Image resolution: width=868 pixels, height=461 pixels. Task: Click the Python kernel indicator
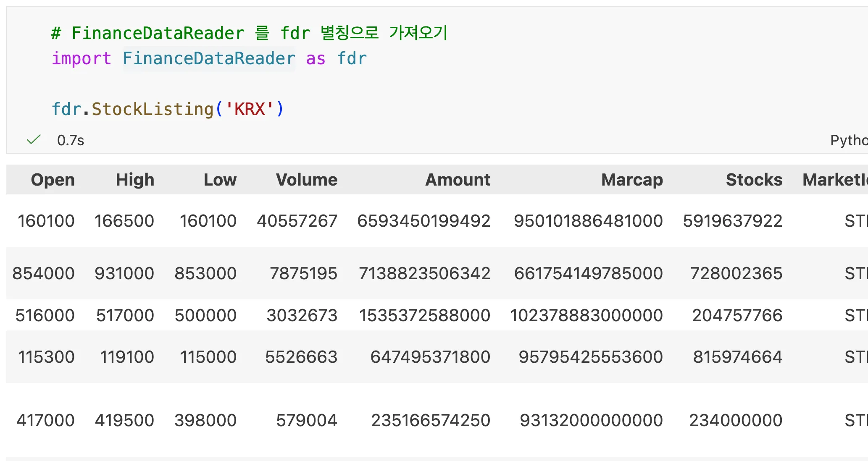coord(848,140)
